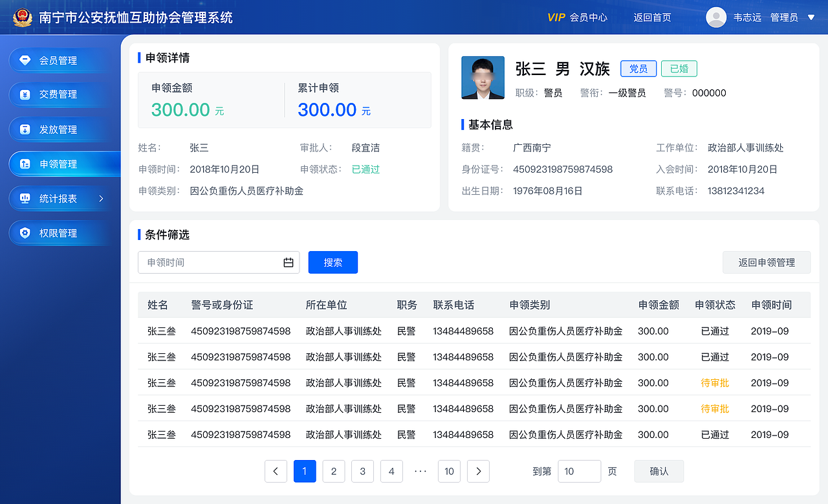This screenshot has width=828, height=504.
Task: Expand pagination ellipsis for hidden pages
Action: [x=420, y=471]
